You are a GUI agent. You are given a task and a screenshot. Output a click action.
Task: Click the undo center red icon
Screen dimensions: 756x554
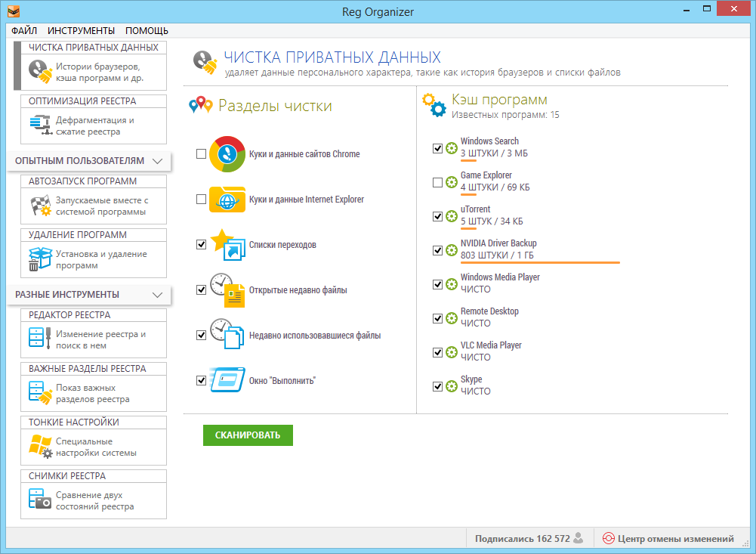[x=609, y=538]
